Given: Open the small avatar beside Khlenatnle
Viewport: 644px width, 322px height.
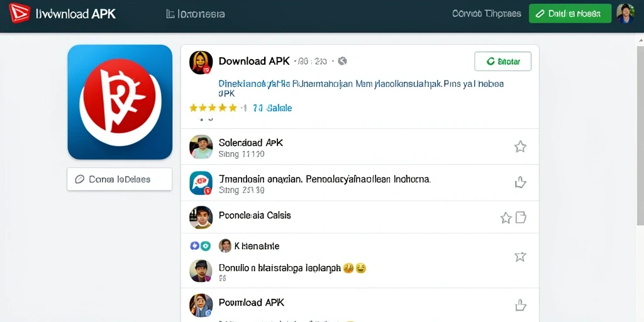Looking at the screenshot, I should coord(225,246).
